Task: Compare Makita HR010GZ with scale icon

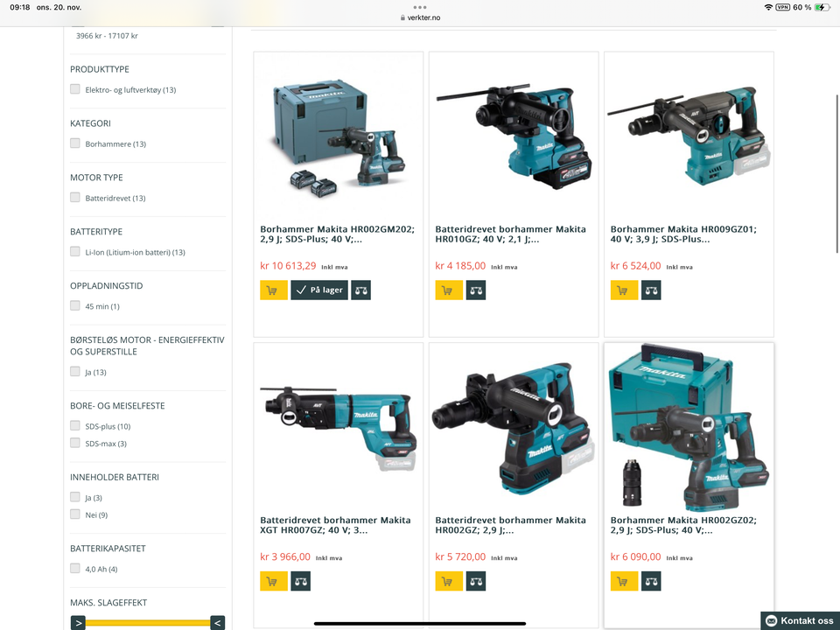Action: (476, 290)
